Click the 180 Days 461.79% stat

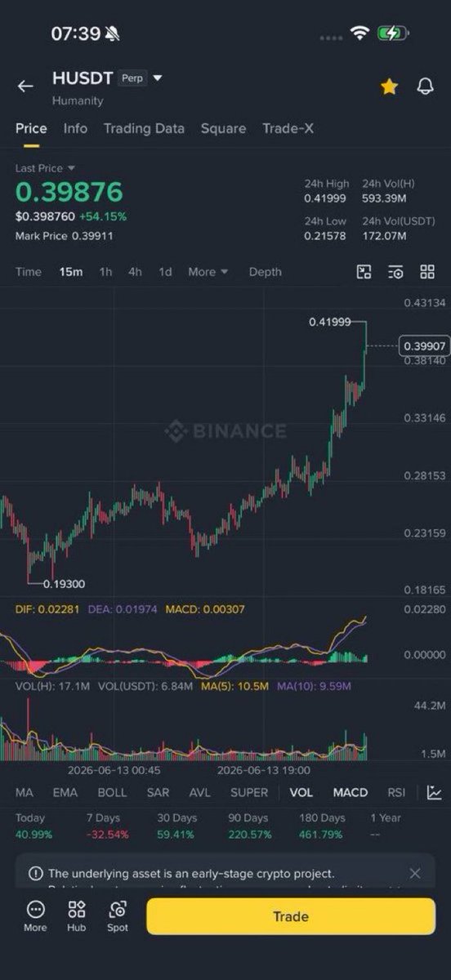(x=321, y=826)
